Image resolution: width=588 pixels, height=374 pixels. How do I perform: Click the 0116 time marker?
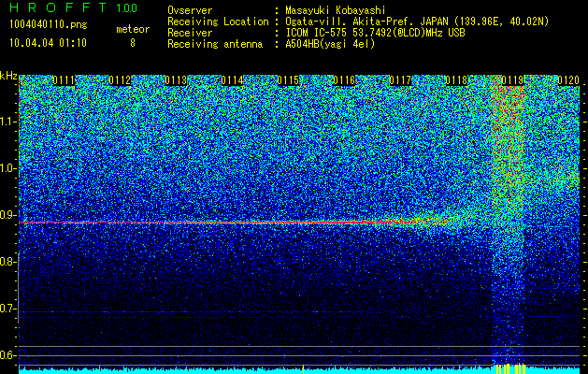[344, 80]
